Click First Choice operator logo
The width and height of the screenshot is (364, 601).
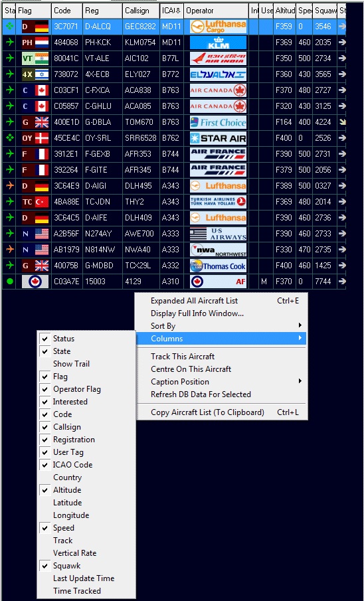coord(218,122)
